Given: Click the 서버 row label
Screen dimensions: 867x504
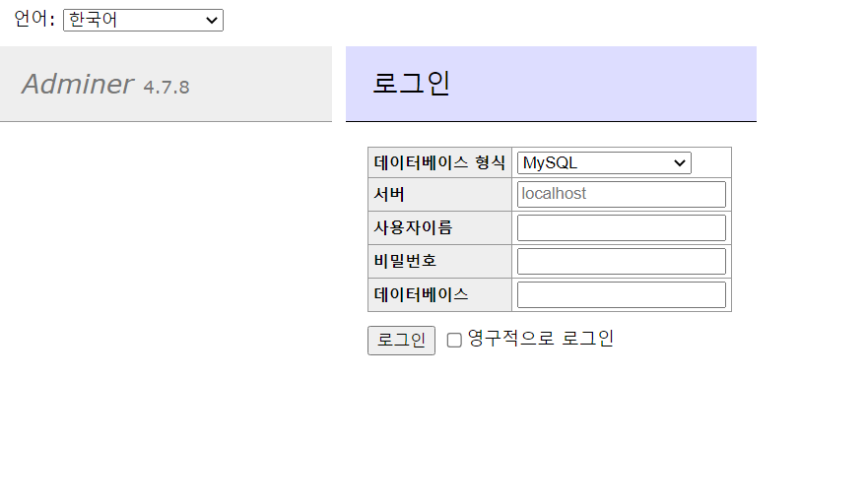Looking at the screenshot, I should point(389,194).
